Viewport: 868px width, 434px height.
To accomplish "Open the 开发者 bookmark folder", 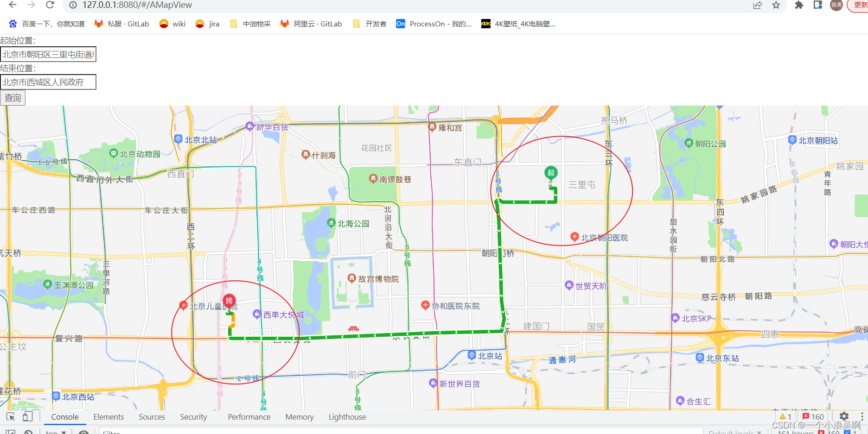I will click(370, 24).
